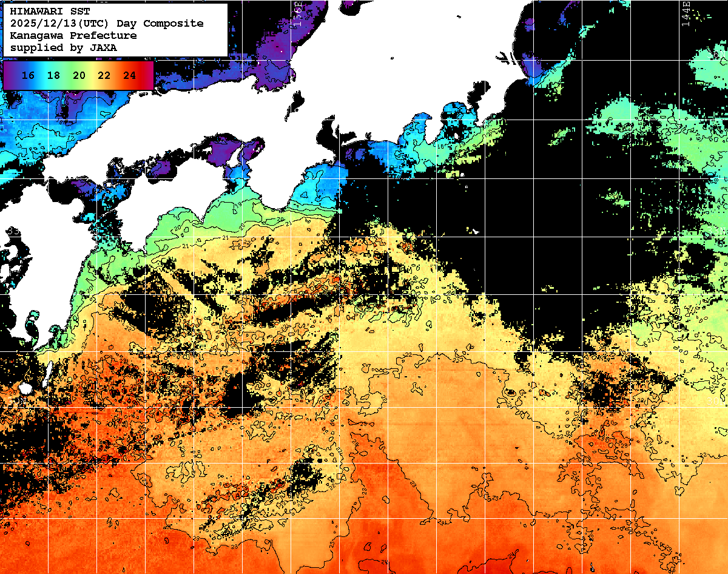Click the supplied by JAXA credit

click(64, 47)
